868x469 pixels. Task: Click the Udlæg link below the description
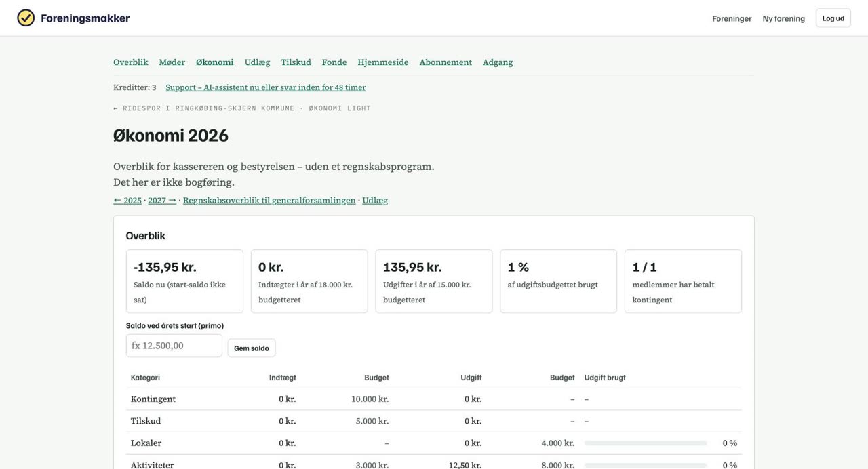[375, 201]
